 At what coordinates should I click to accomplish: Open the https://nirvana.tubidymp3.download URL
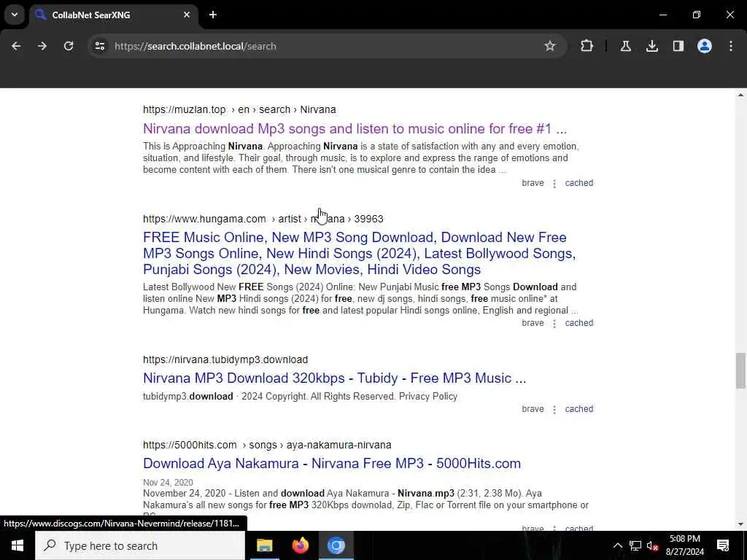pyautogui.click(x=225, y=359)
